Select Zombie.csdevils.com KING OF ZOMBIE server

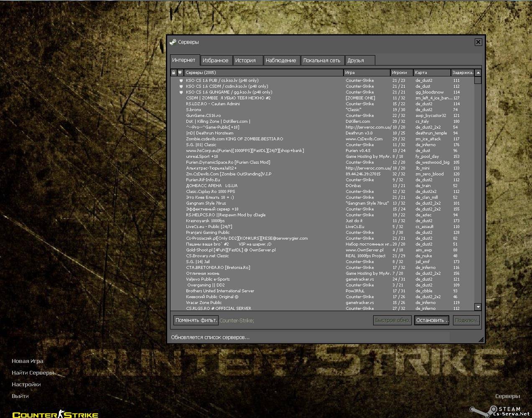pos(322,139)
